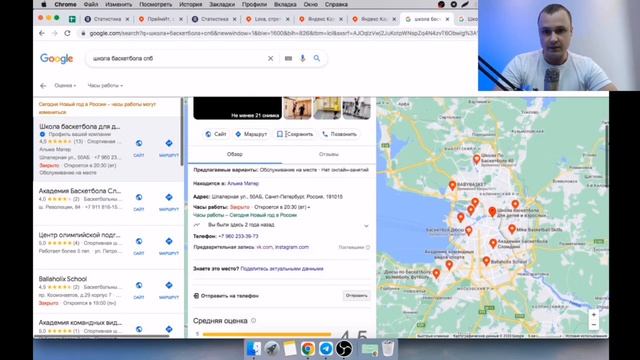This screenshot has width=640, height=360.
Task: Select listing Академия командных вид...
Action: 80,322
